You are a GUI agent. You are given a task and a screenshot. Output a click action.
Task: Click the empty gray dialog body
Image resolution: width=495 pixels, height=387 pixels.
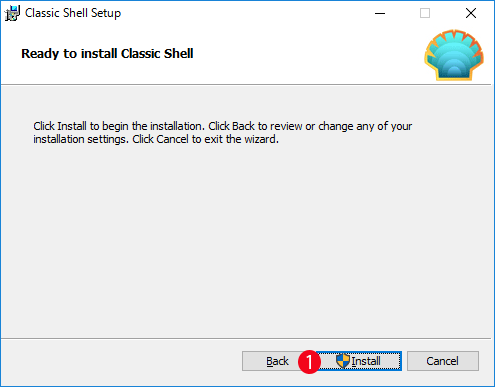pos(246,240)
